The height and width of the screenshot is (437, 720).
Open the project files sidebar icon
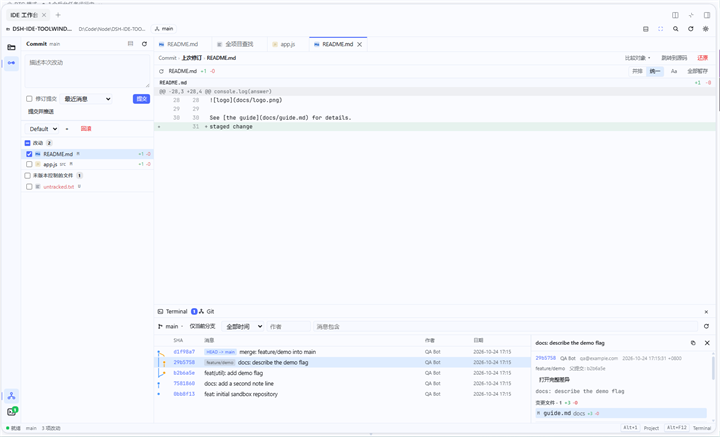tap(11, 47)
